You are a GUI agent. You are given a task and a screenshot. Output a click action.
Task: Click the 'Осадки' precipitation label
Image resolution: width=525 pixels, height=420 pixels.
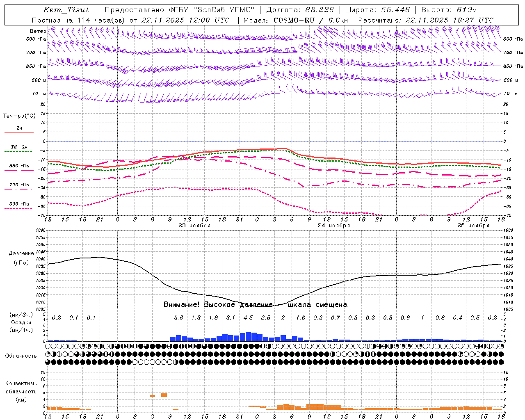tap(21, 322)
